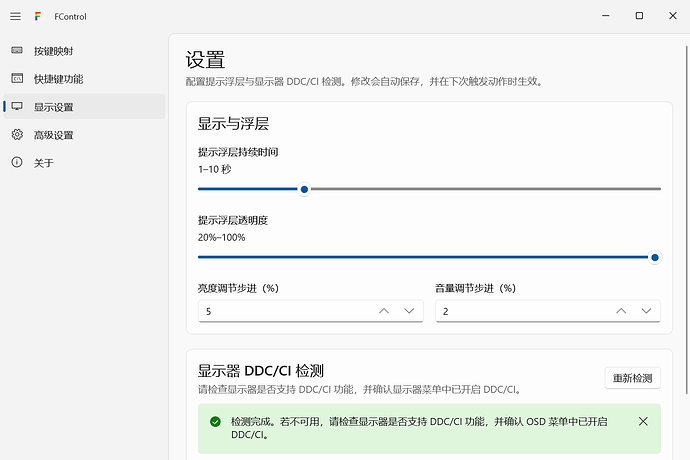Decrease the 音量调节步进 value with the down arrow
This screenshot has height=460, width=690.
pos(646,311)
